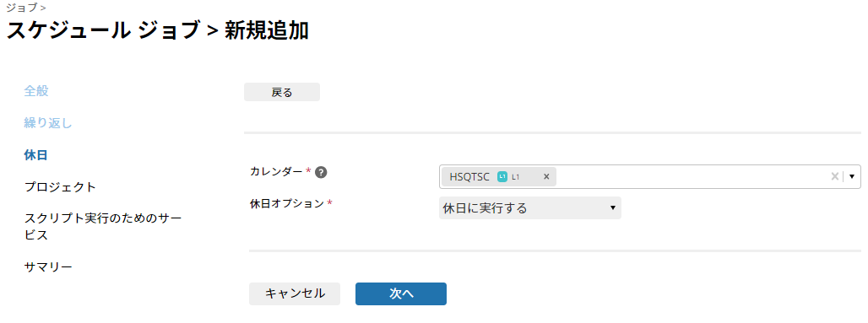Click the help icon beside カレンダー
This screenshot has height=323, width=868.
click(321, 173)
